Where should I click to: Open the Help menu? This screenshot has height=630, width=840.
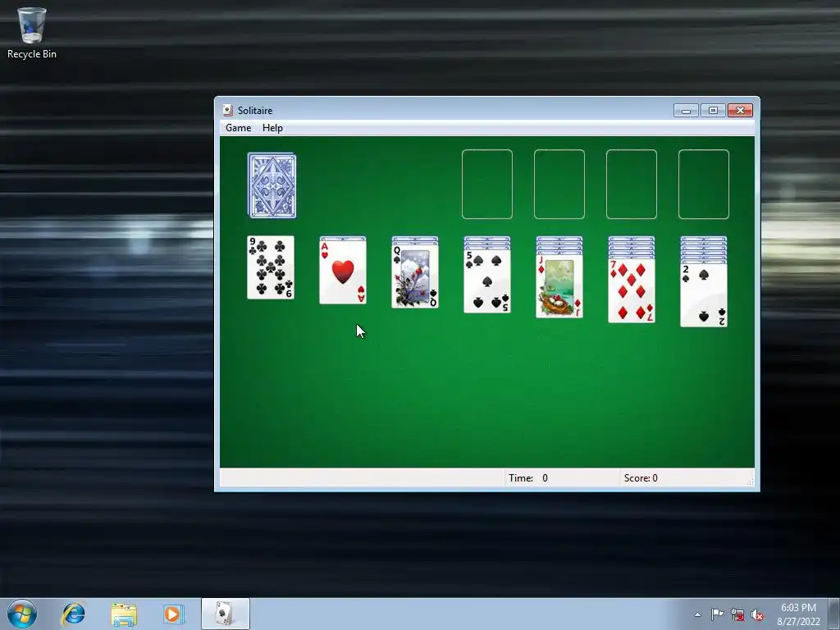tap(272, 127)
